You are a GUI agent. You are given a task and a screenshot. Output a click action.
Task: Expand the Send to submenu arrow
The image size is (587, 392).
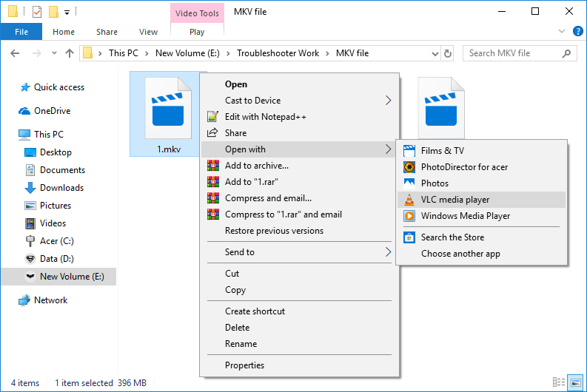(x=388, y=252)
